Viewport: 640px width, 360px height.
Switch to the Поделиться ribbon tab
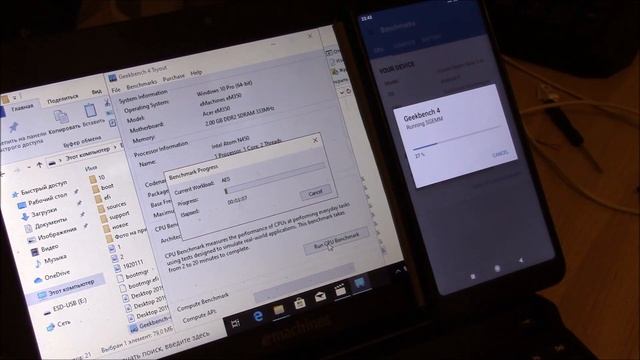pyautogui.click(x=62, y=98)
